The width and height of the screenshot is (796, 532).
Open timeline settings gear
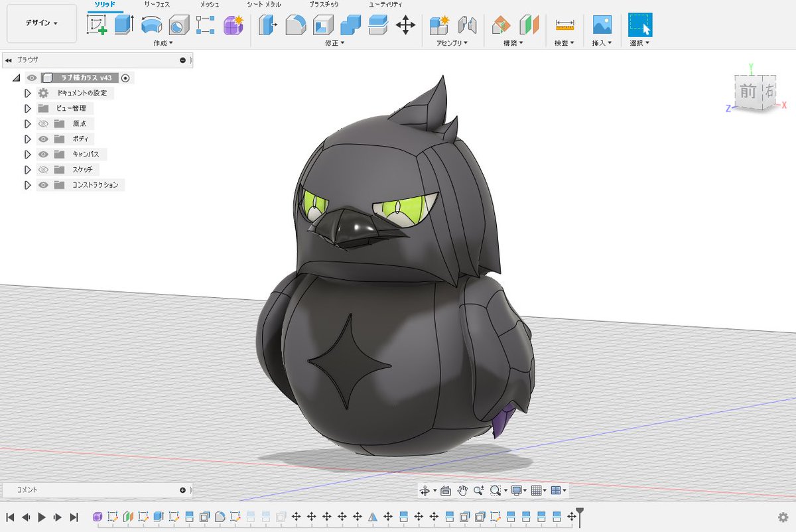[783, 517]
